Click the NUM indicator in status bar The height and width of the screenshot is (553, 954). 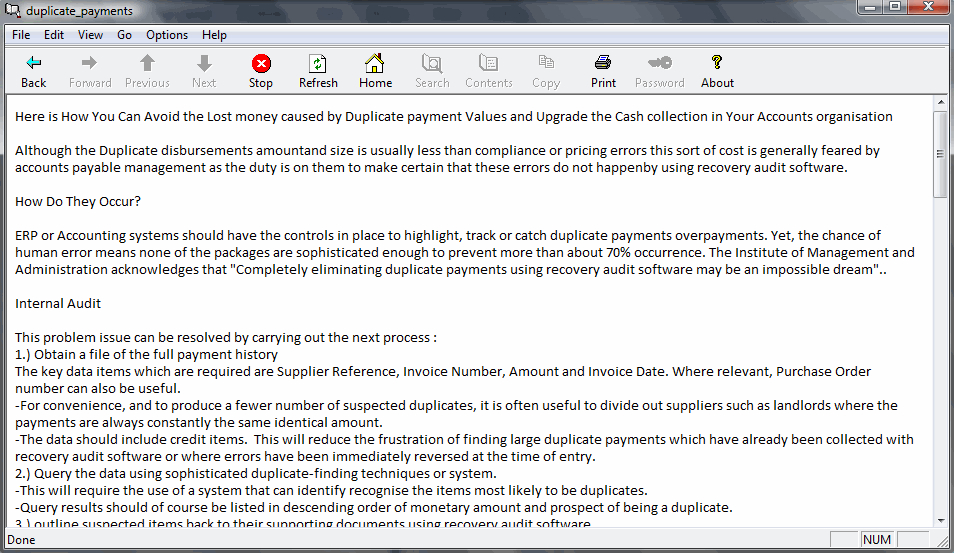[x=876, y=540]
